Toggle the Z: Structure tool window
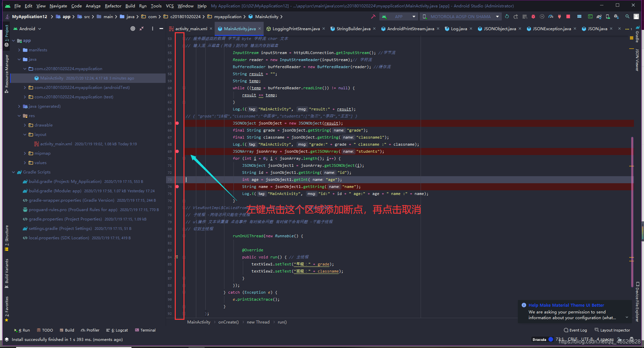Image resolution: width=644 pixels, height=348 pixels. (x=6, y=238)
